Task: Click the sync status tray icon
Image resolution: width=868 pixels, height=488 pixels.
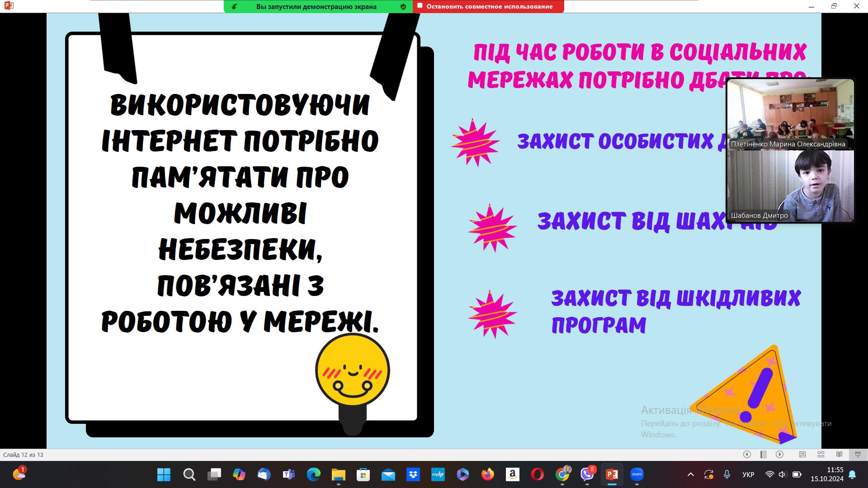Action: [708, 474]
